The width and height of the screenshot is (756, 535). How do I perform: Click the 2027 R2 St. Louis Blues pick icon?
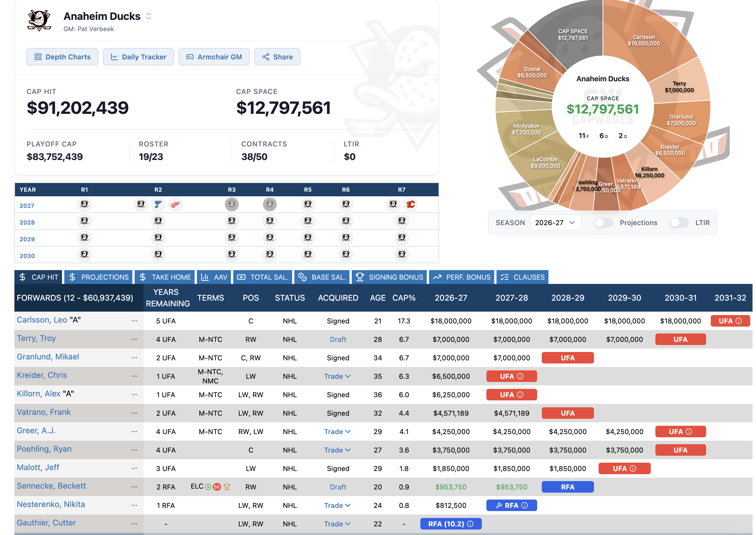point(158,204)
